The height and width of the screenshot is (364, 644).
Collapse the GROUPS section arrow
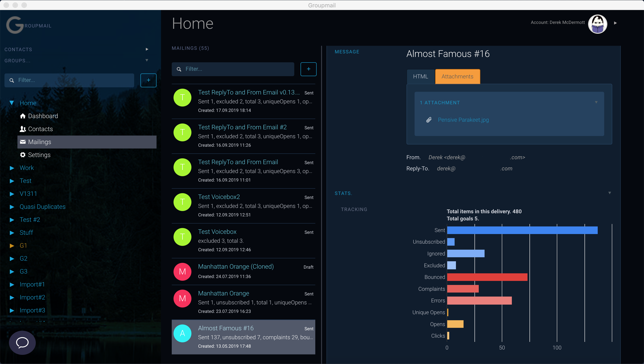point(147,60)
